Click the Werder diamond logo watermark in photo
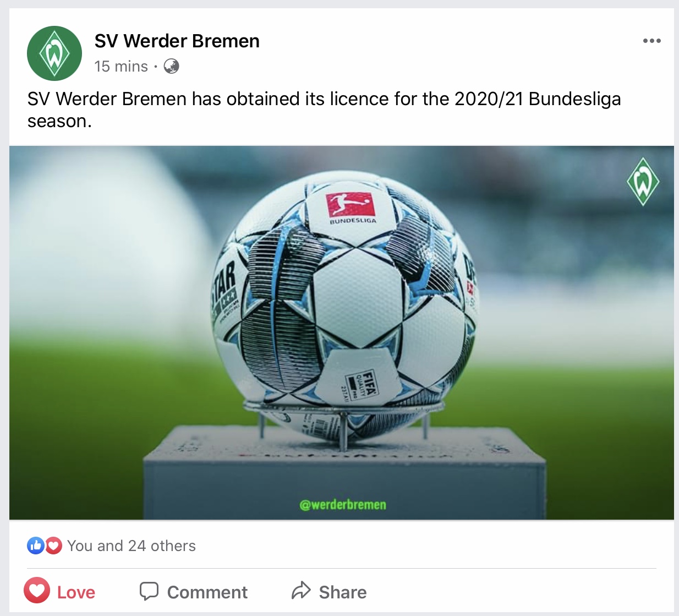 coord(643,182)
